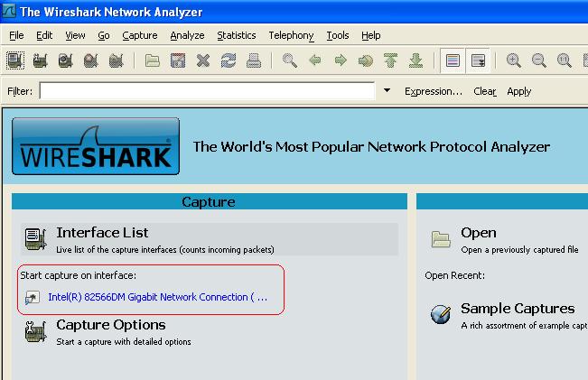Start a new live capture from toolbar
Viewport: 588px width, 380px height.
66,60
